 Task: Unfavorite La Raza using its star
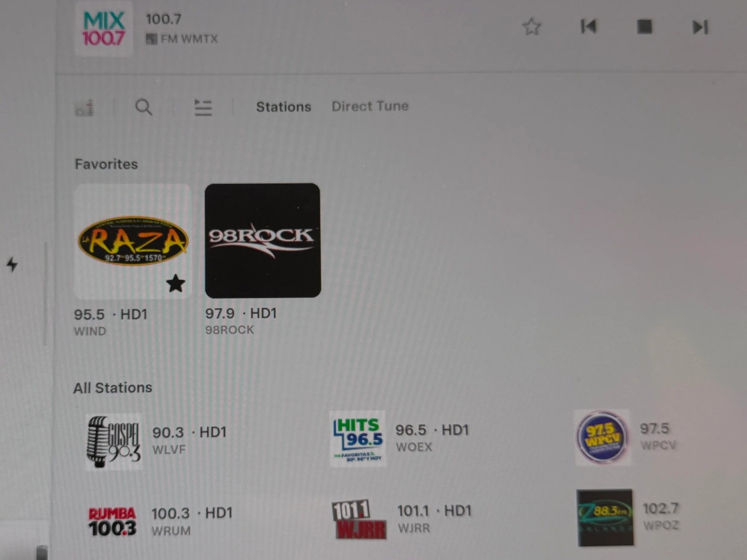[x=176, y=283]
